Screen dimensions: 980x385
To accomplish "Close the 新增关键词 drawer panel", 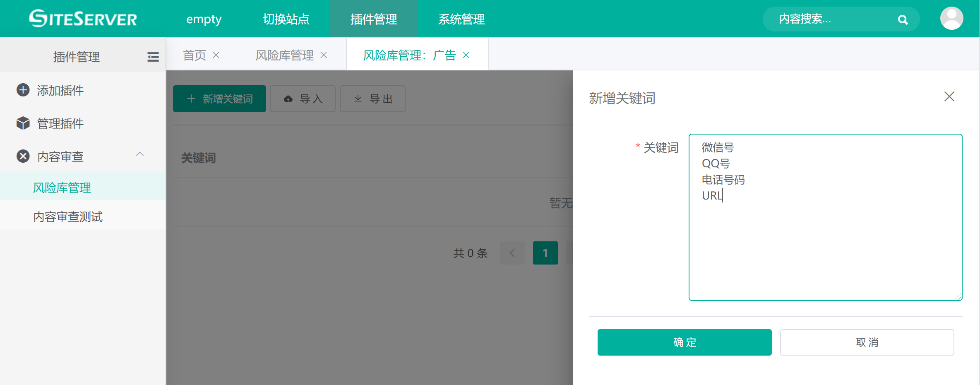I will point(949,96).
